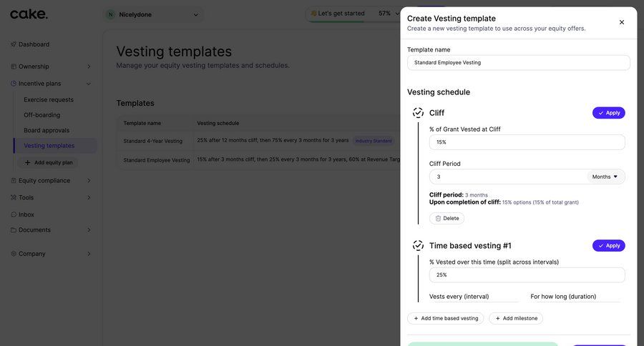The image size is (644, 346).
Task: Open the Months unit dropdown
Action: coord(605,177)
